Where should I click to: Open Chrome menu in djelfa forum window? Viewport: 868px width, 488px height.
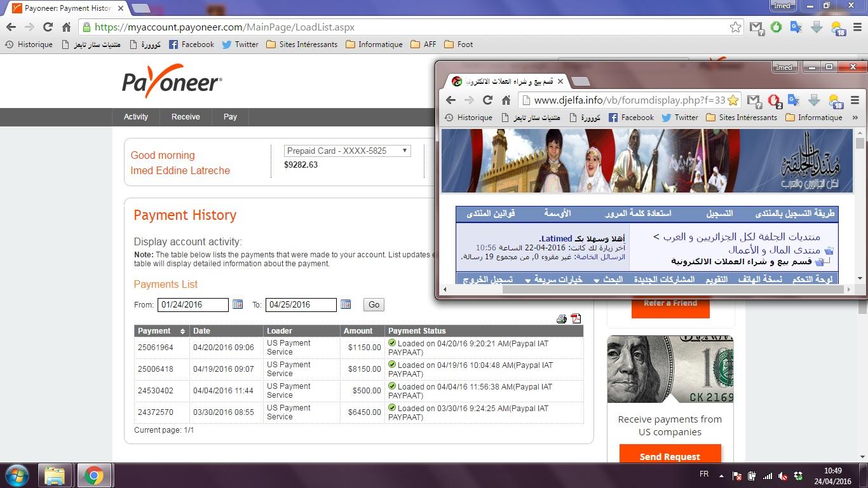click(855, 100)
